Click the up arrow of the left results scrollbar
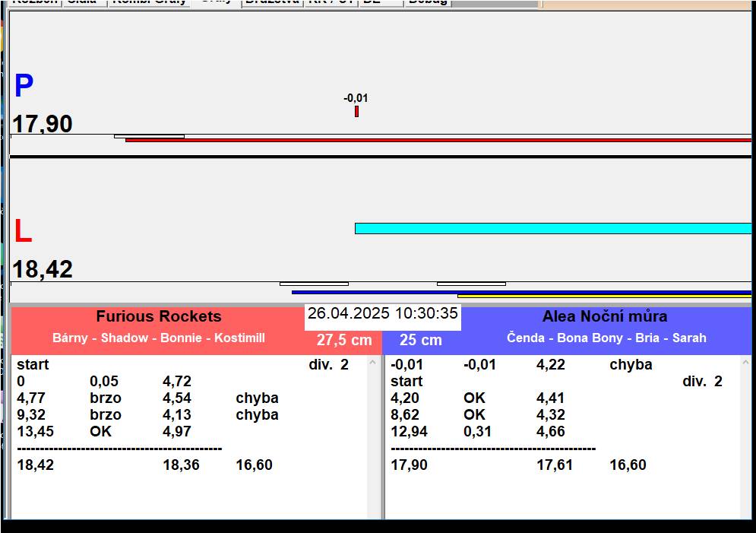 [x=373, y=362]
